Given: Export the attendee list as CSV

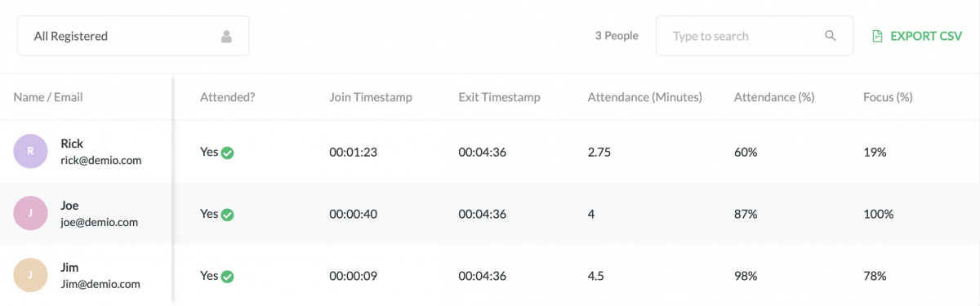Looking at the screenshot, I should [x=917, y=36].
